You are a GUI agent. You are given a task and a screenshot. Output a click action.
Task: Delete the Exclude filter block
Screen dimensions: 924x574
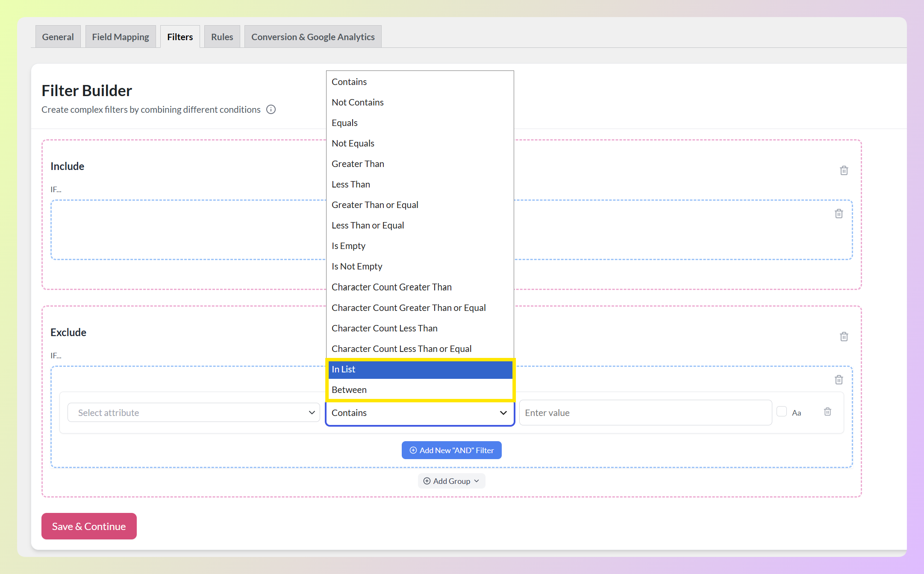point(844,337)
